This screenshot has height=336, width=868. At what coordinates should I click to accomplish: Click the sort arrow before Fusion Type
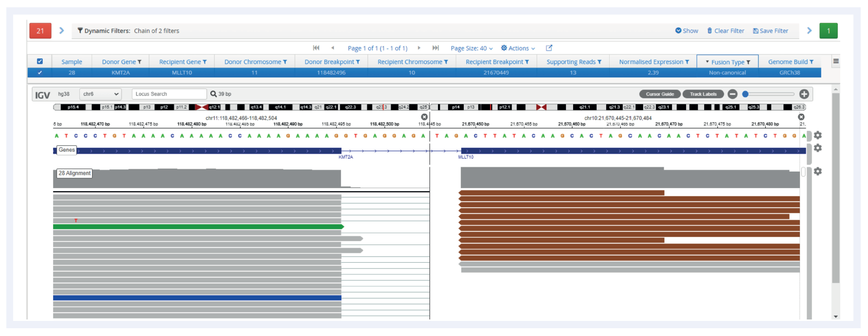click(x=707, y=62)
